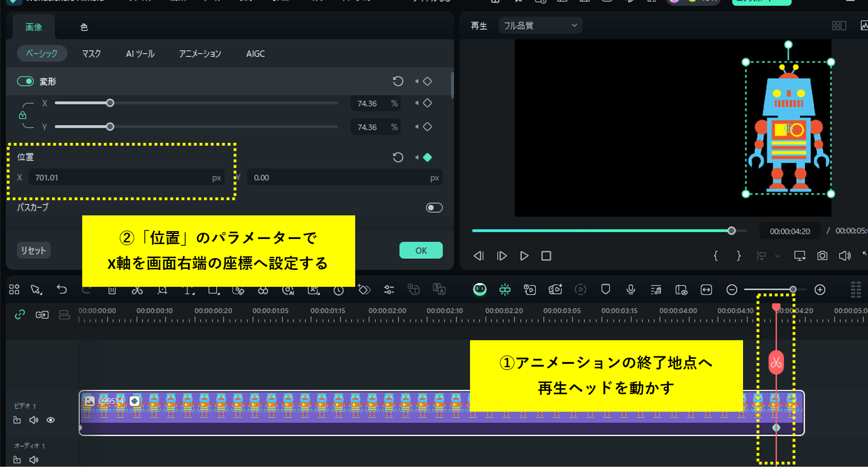Undo the last action
This screenshot has width=868, height=469.
point(62,289)
